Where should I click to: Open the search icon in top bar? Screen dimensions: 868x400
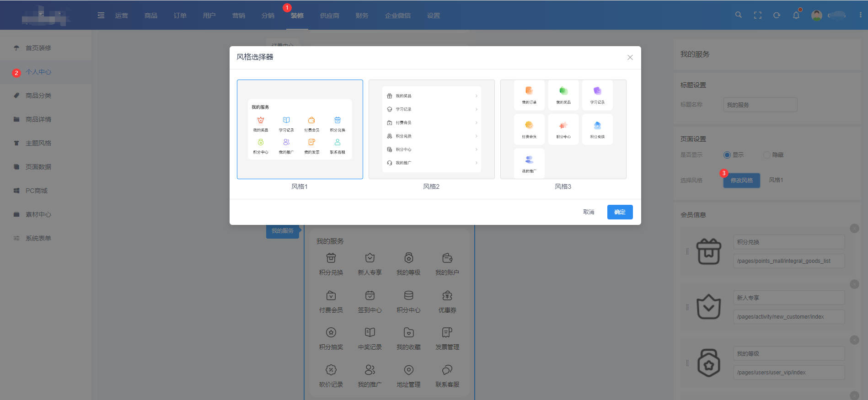tap(738, 15)
